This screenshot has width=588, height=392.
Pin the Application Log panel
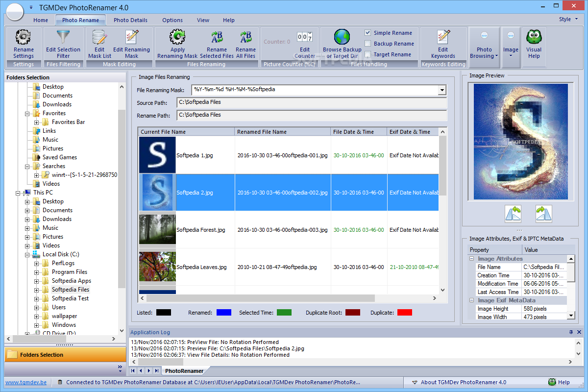[x=571, y=332]
